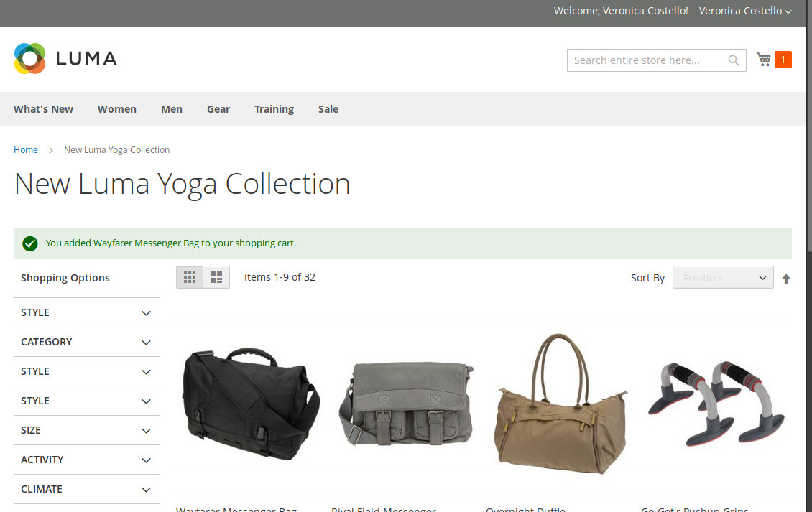812x512 pixels.
Task: Click the Luma logo icon
Action: pyautogui.click(x=29, y=59)
